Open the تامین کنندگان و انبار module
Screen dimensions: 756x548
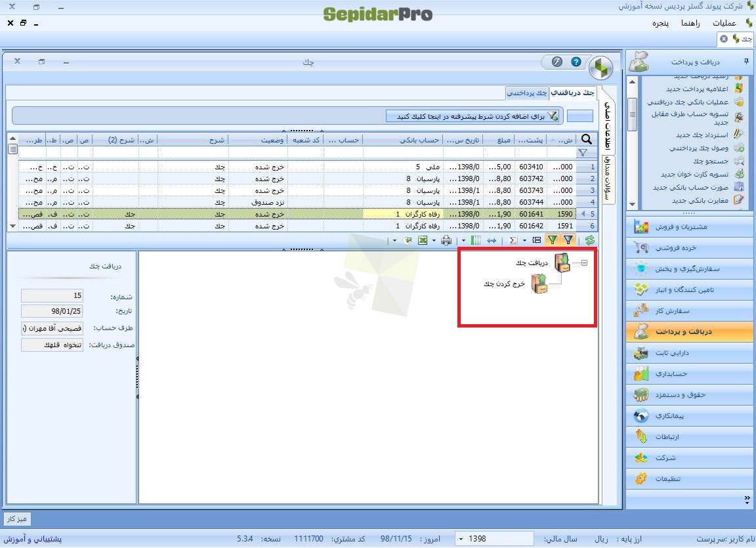(690, 289)
